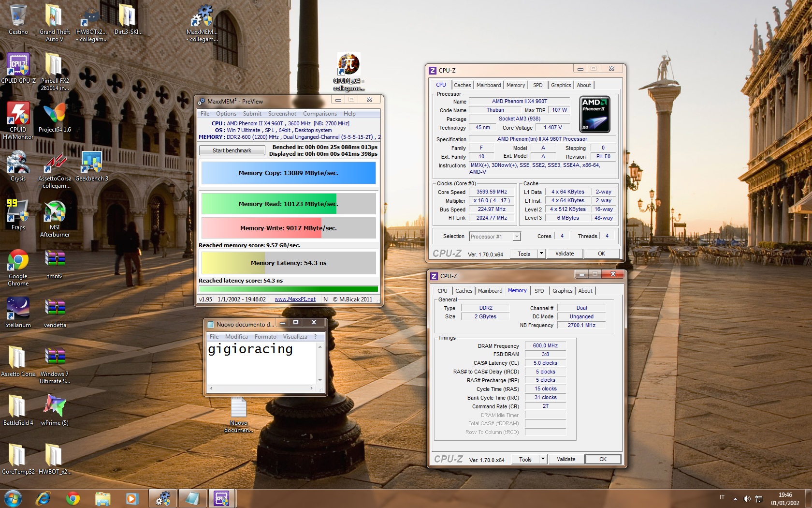This screenshot has width=812, height=508.
Task: Switch to Caches tab in upper CPU-Z
Action: (x=463, y=85)
